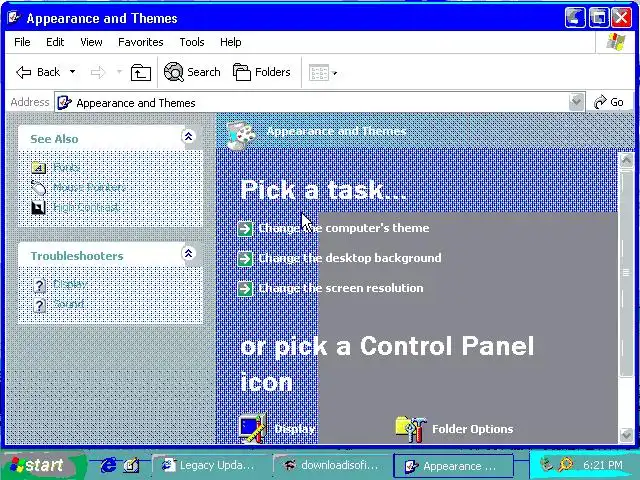The width and height of the screenshot is (640, 480).
Task: Click arrow icon for desktop background task
Action: point(245,259)
